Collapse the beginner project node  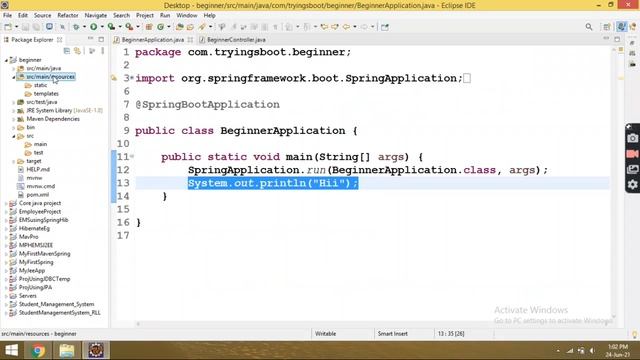[x=6, y=60]
